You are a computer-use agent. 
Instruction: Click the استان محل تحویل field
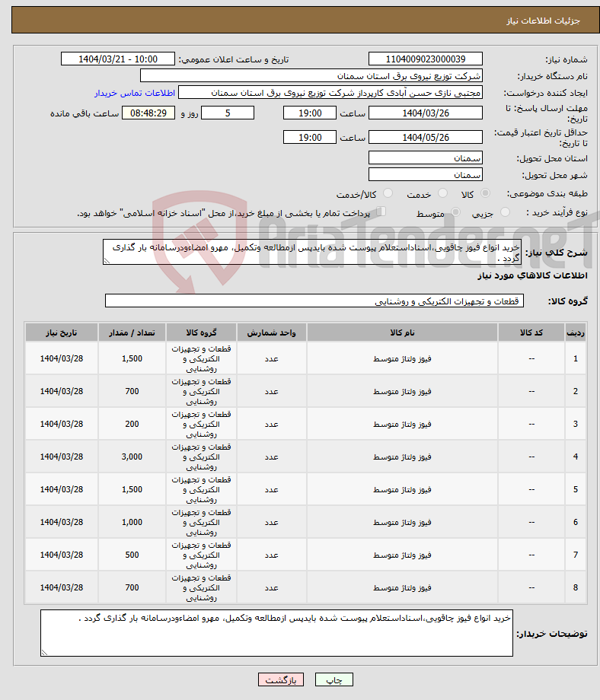[426, 158]
